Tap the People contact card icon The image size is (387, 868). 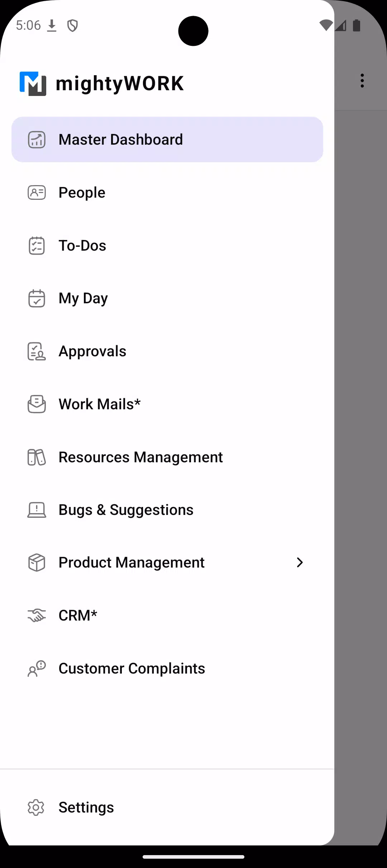pos(37,193)
